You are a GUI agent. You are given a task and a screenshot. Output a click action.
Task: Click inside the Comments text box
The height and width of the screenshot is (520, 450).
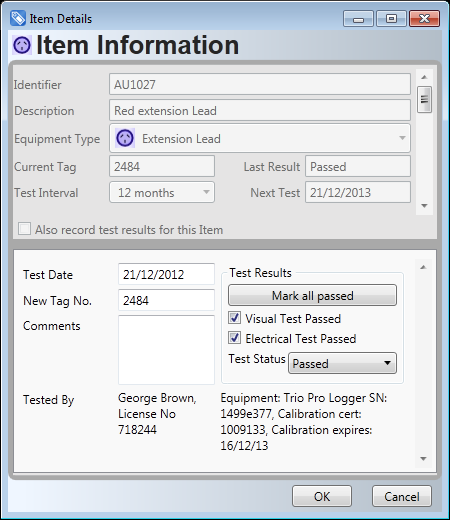166,350
